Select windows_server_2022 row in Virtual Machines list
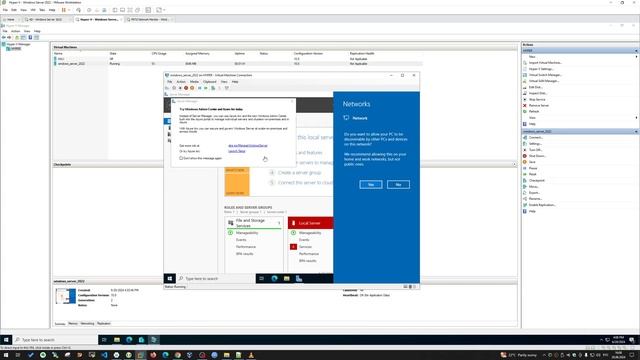This screenshot has height=360, width=640. pyautogui.click(x=238, y=64)
